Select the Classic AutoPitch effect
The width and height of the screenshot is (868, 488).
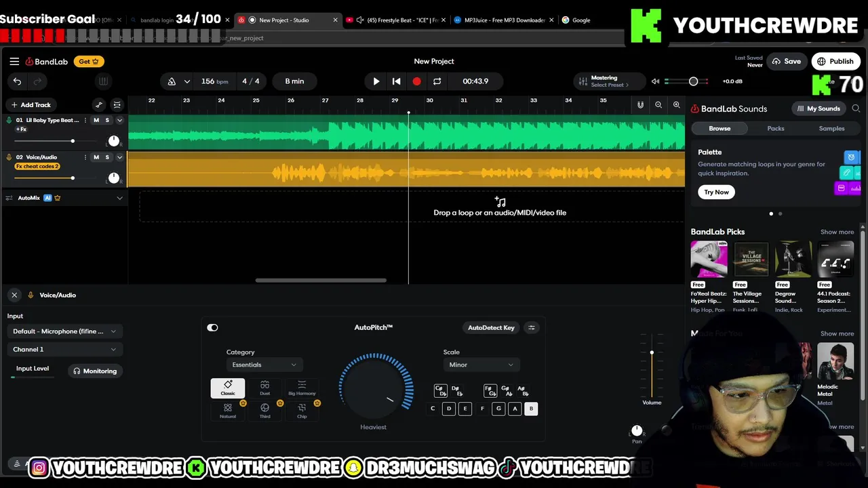(228, 388)
